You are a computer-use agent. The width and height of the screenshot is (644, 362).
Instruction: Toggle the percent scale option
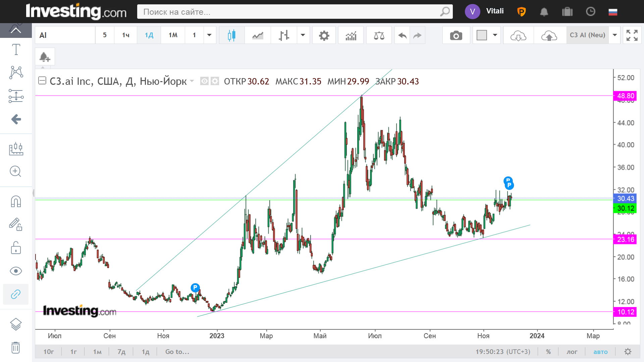(x=548, y=352)
